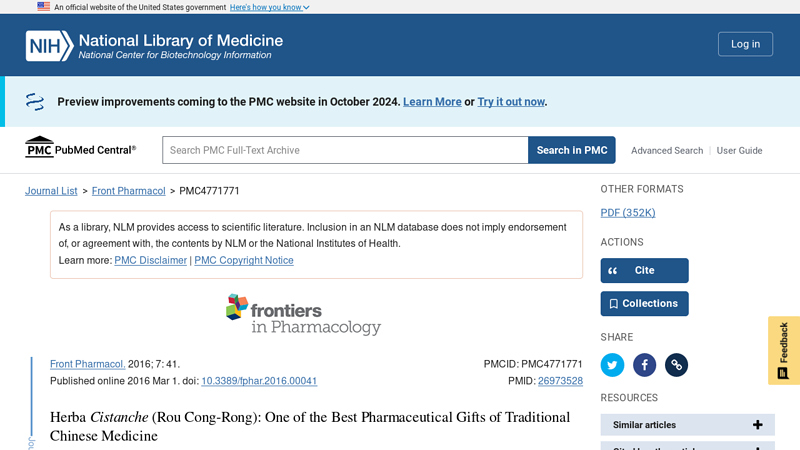Image resolution: width=800 pixels, height=450 pixels.
Task: Open the Cite action
Action: click(644, 270)
